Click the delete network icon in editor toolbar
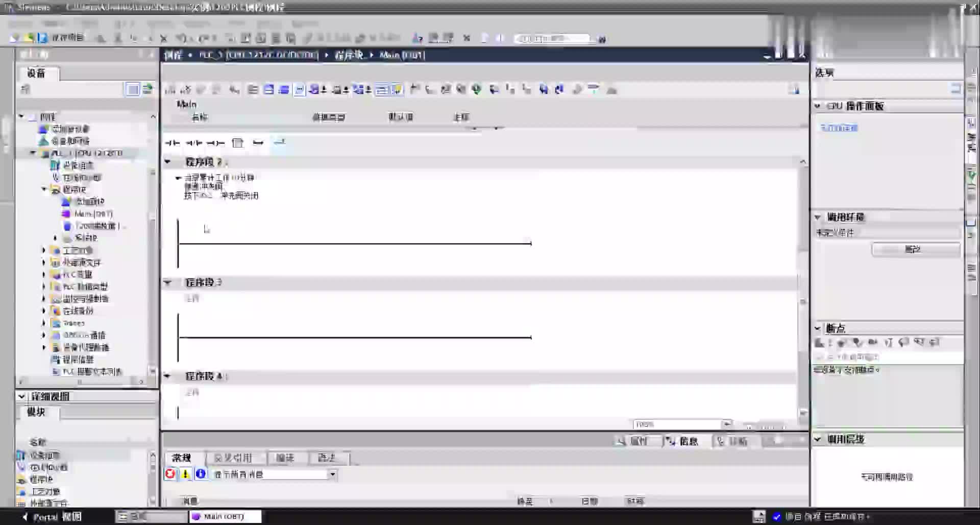The height and width of the screenshot is (525, 980). pyautogui.click(x=186, y=90)
